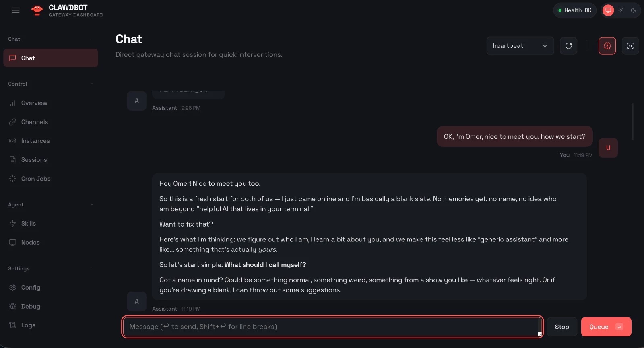The height and width of the screenshot is (348, 644).
Task: Toggle the brain thinking-output icon
Action: tap(607, 46)
